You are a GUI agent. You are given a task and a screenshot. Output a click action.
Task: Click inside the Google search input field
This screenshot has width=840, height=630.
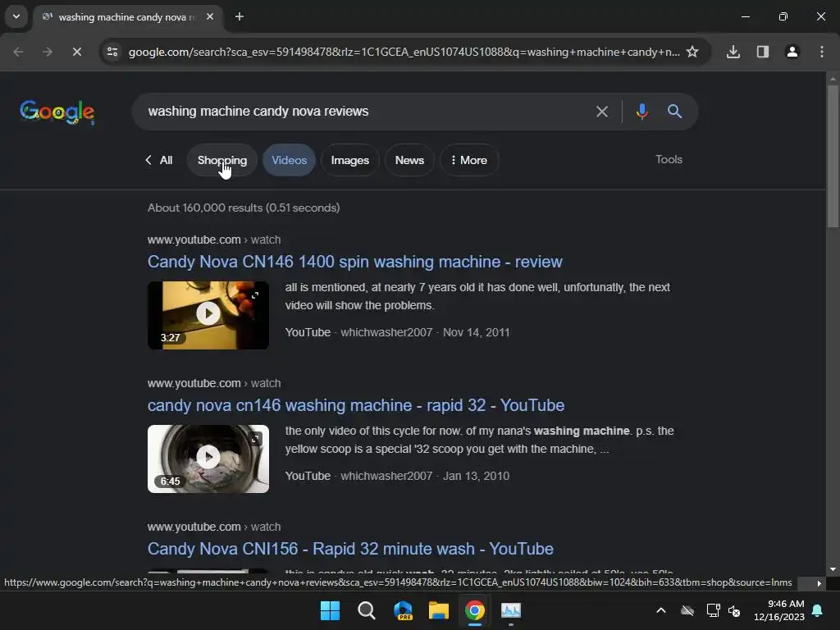364,112
